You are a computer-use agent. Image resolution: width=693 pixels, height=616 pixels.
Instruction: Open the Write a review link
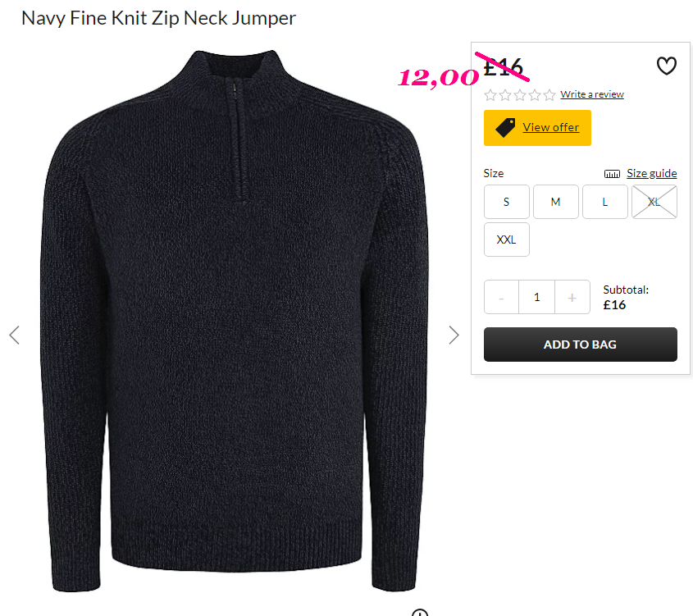click(592, 94)
